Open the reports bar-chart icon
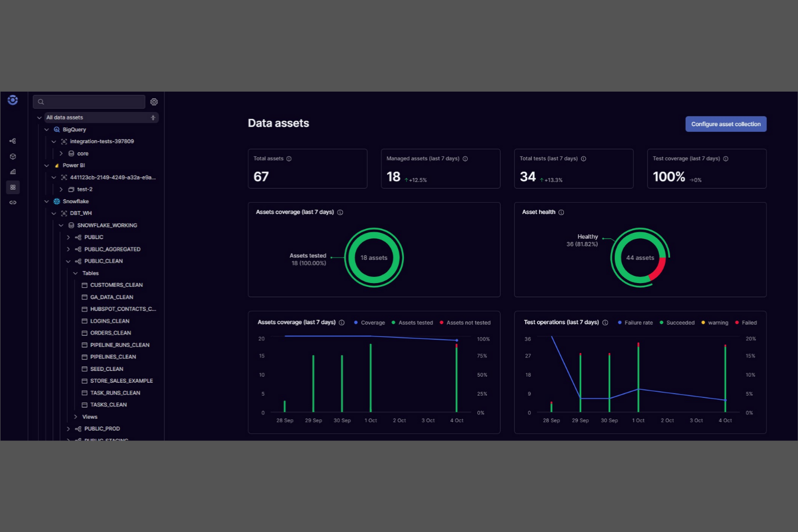This screenshot has width=798, height=532. [12, 171]
